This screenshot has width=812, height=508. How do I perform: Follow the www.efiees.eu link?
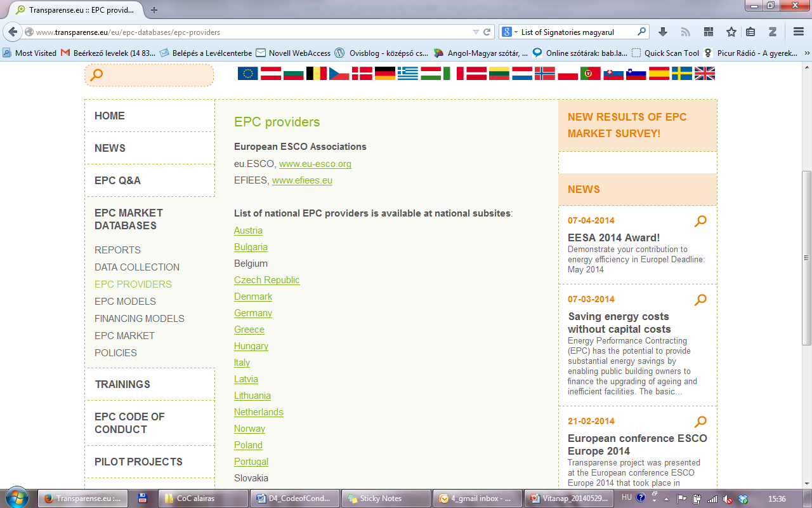[302, 180]
